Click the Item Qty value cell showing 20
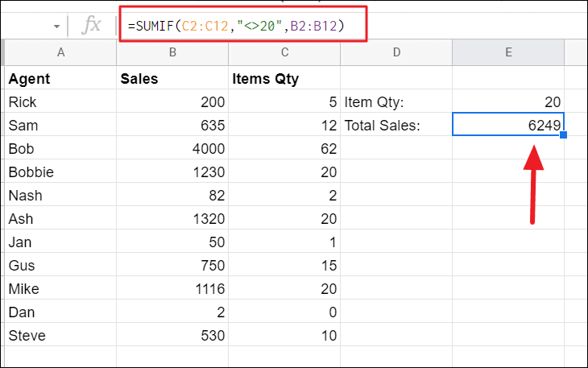Image resolution: width=588 pixels, height=368 pixels. [x=507, y=102]
